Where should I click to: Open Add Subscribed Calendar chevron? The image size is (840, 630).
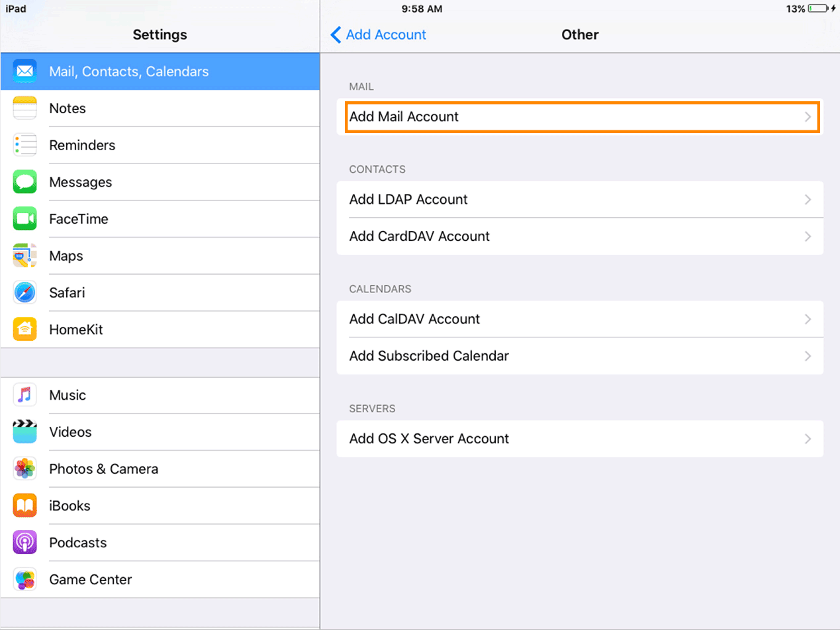pyautogui.click(x=808, y=356)
